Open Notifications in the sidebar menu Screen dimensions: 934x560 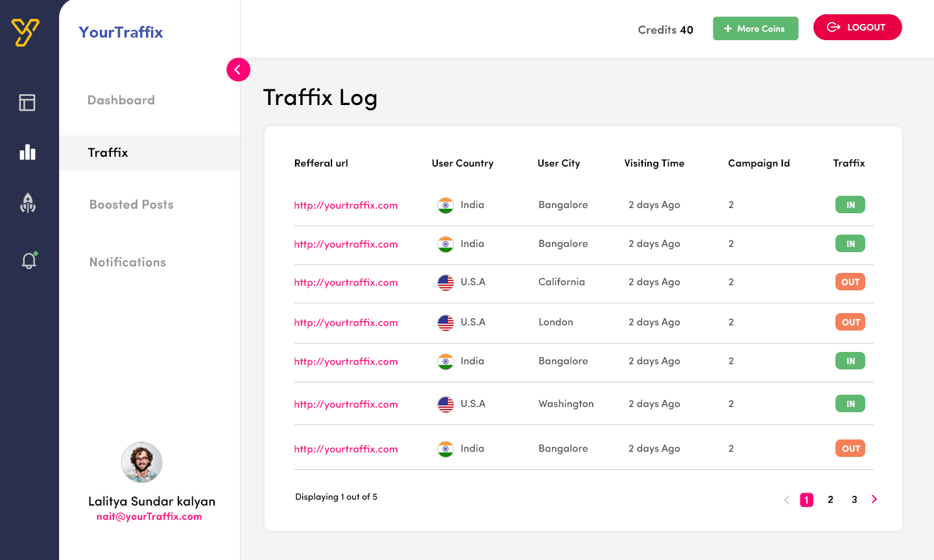tap(128, 262)
